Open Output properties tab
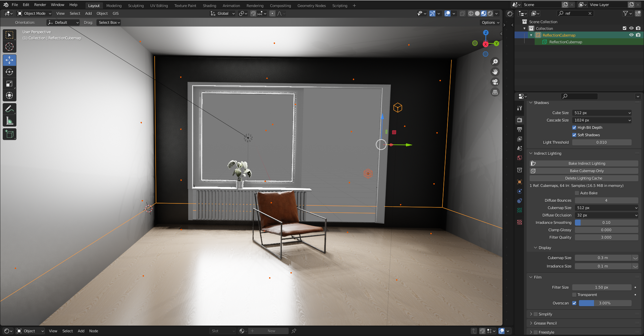This screenshot has width=644, height=336. 520,129
